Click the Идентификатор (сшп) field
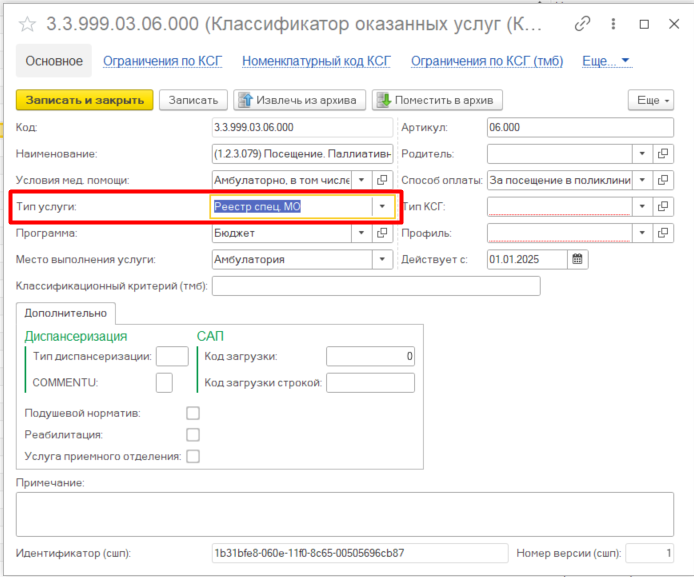This screenshot has width=694, height=577. [x=360, y=553]
